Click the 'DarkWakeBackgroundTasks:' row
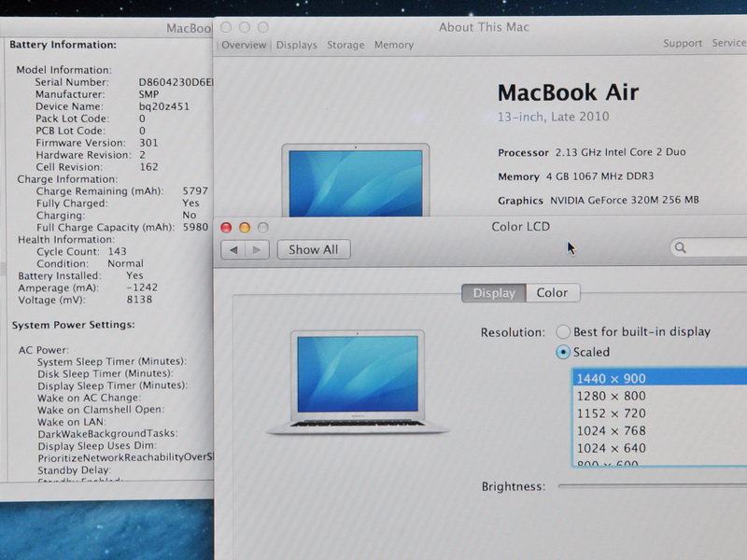Screen dimensions: 747x560 tap(107, 433)
